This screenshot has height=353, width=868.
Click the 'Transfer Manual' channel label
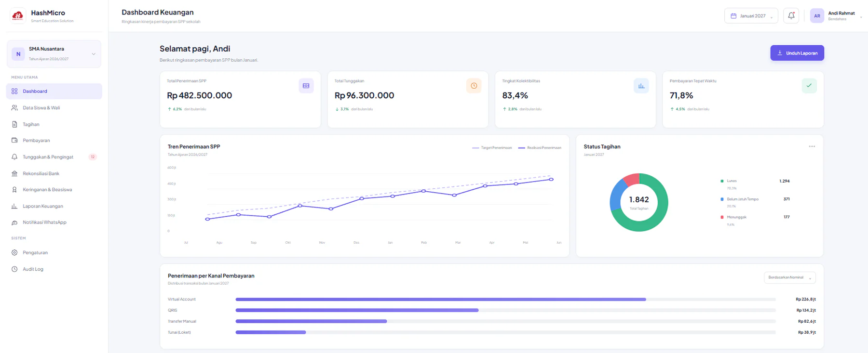[x=182, y=321]
